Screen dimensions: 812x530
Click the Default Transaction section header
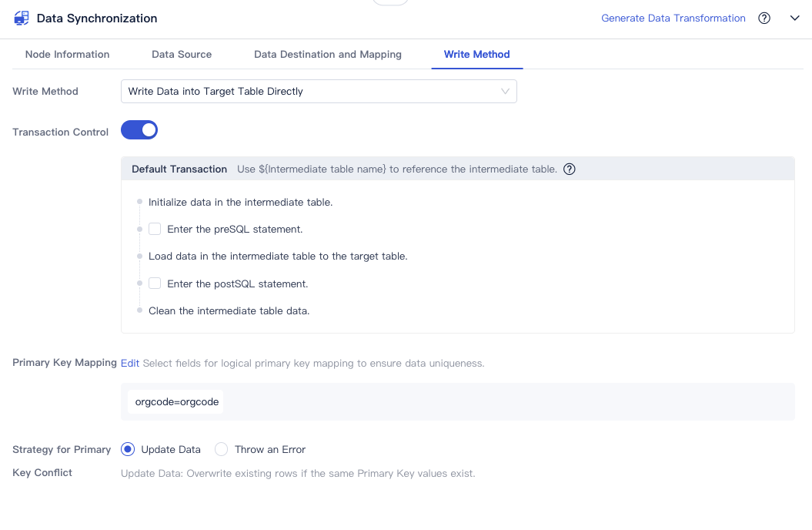(179, 169)
